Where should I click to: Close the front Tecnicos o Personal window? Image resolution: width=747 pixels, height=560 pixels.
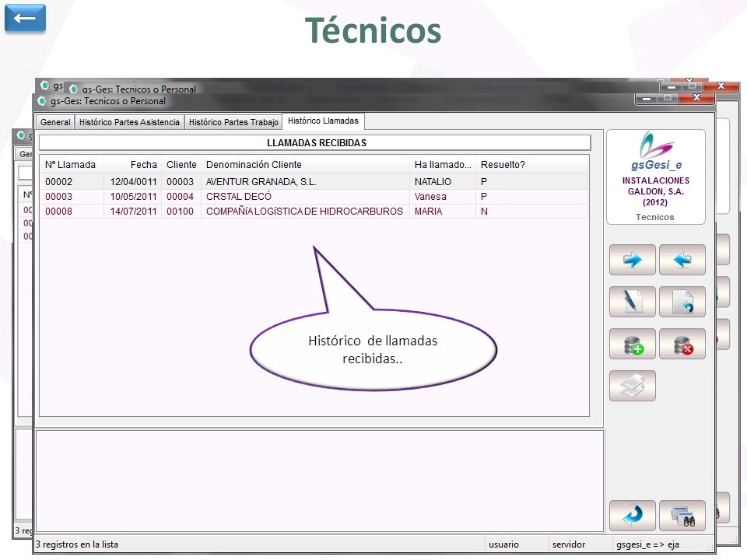point(696,98)
